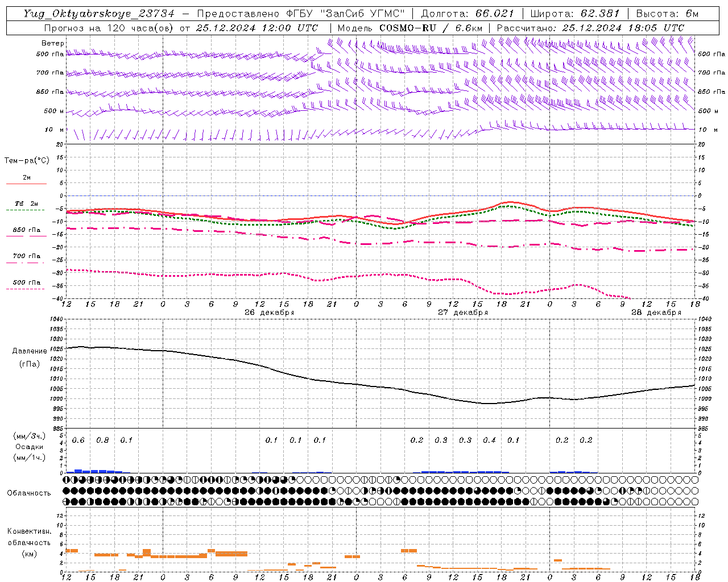Click the (мм/3ч.) precipitation unit label
This screenshot has width=728, height=582.
coord(29,436)
